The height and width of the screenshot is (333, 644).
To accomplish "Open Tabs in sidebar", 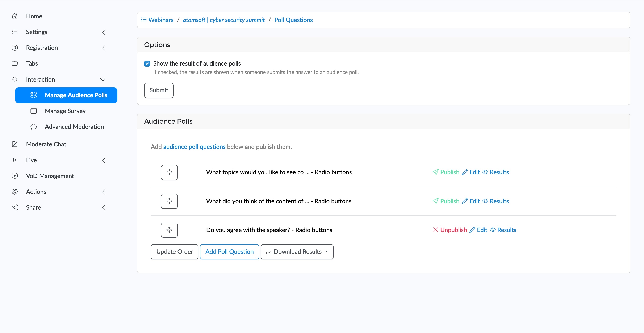I will pos(32,63).
